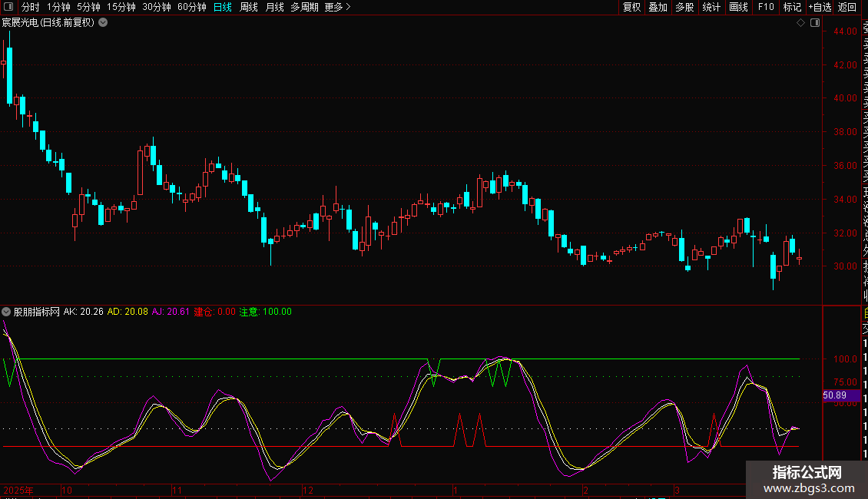The width and height of the screenshot is (868, 499).
Task: Click the AJ: 20.61 indicator value
Action: pyautogui.click(x=171, y=312)
